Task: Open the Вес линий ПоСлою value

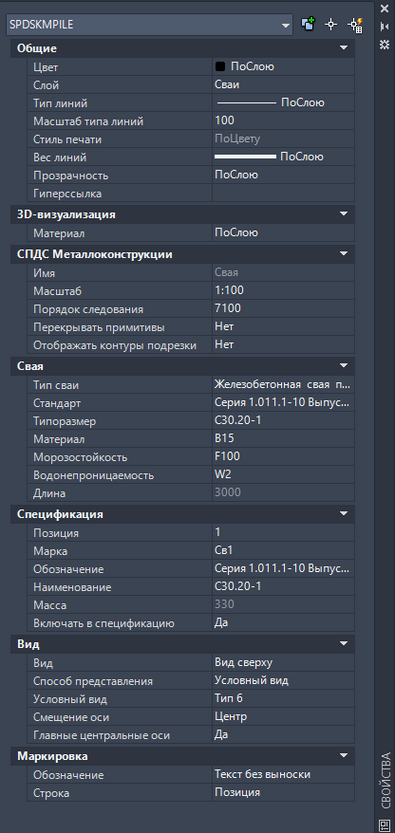Action: coord(283,157)
